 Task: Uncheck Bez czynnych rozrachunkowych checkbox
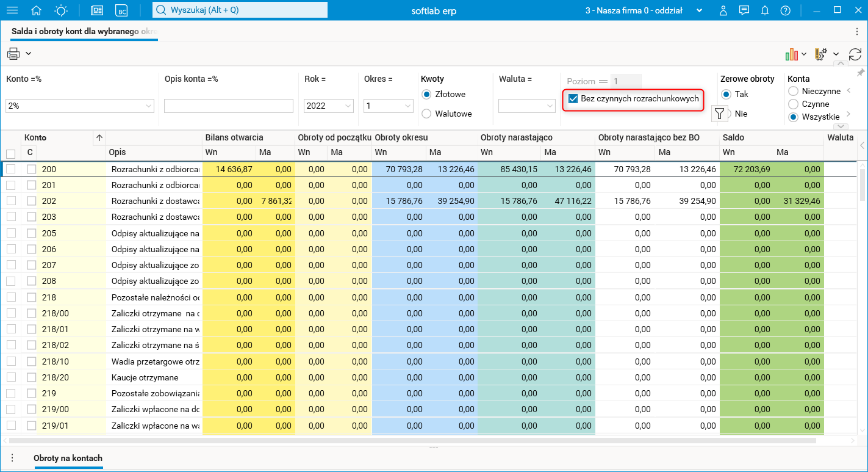[573, 99]
